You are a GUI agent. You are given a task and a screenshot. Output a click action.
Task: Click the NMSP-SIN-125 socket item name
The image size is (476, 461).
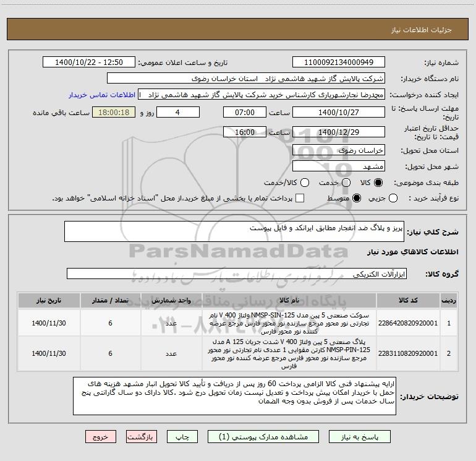pyautogui.click(x=289, y=324)
